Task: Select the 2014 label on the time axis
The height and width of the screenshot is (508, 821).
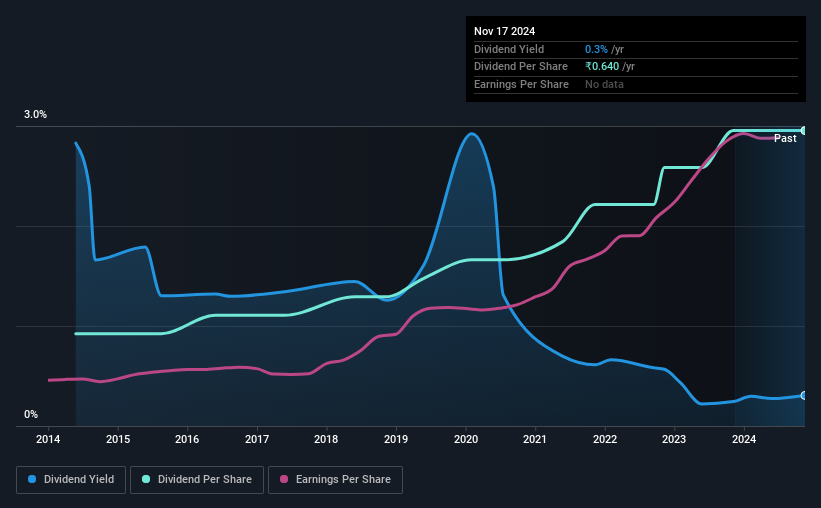Action: [48, 439]
